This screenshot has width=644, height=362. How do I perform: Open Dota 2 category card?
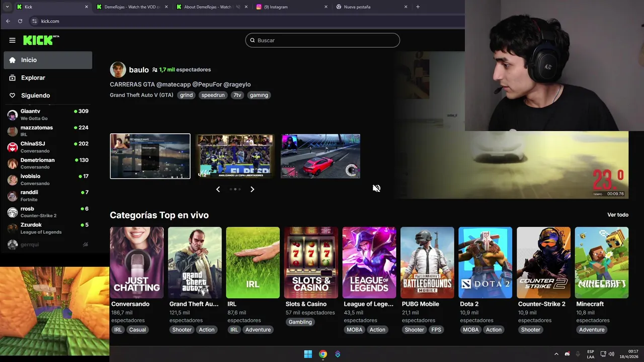click(x=485, y=262)
